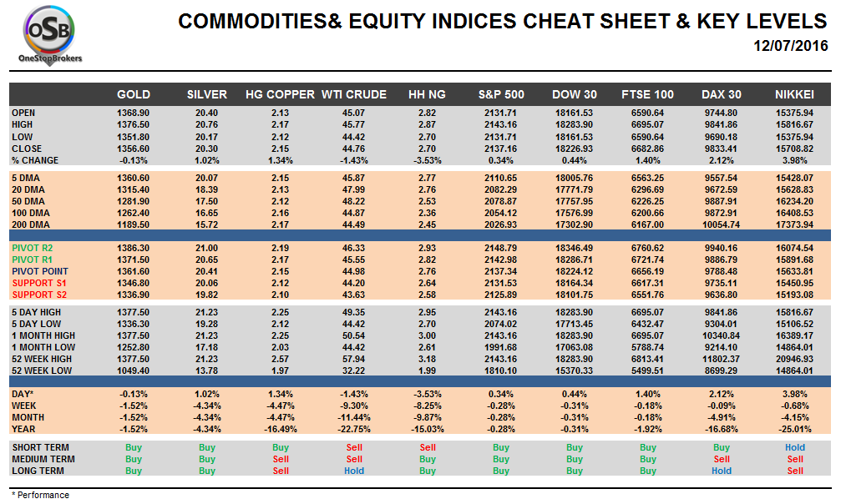Click the PIVOT R2 row label
The image size is (846, 504).
tap(33, 248)
